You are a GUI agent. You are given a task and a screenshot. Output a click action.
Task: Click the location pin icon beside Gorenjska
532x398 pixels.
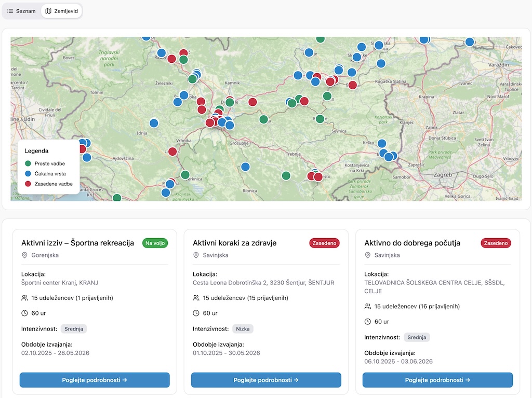click(24, 255)
